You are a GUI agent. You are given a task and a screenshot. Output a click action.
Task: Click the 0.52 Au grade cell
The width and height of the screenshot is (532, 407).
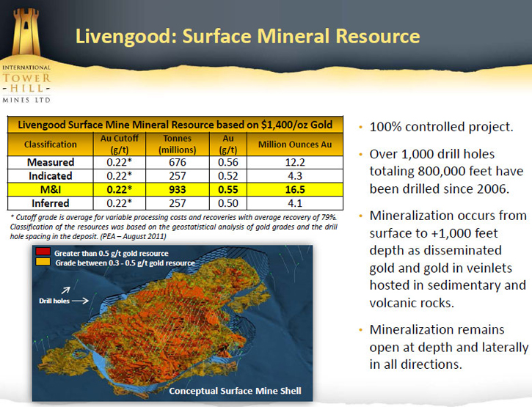tap(228, 176)
